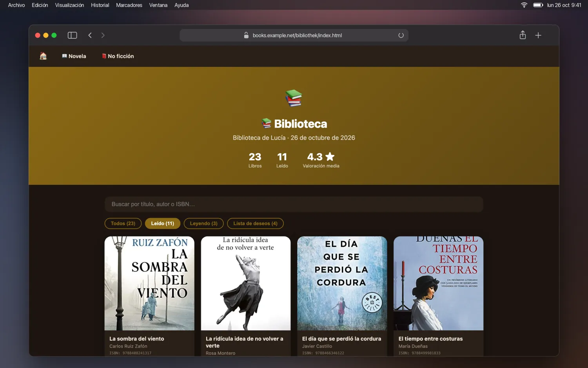Select the Leyendo (3) filter
This screenshot has width=588, height=368.
(x=203, y=223)
